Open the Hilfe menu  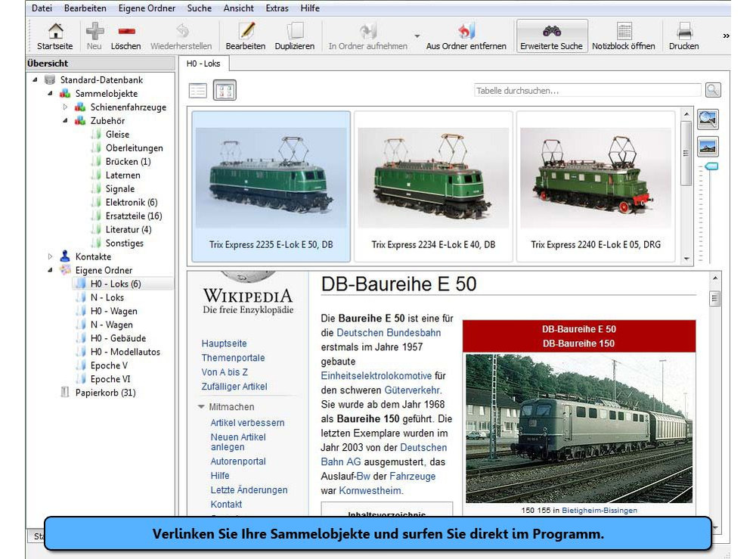coord(309,8)
